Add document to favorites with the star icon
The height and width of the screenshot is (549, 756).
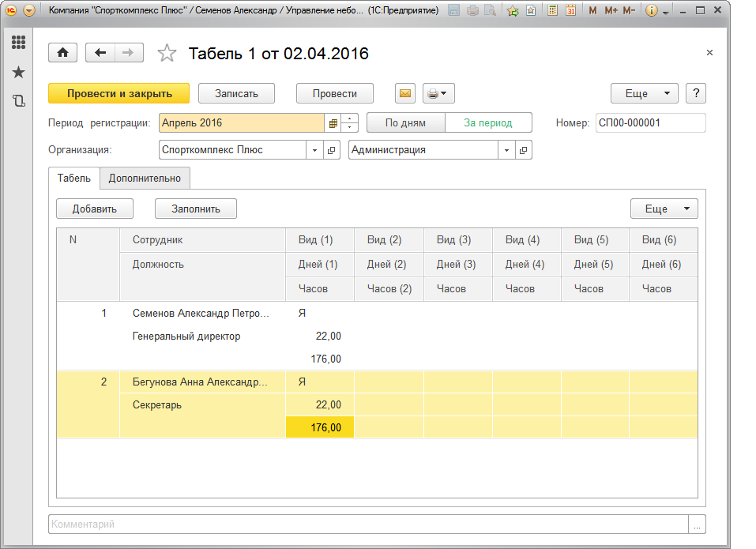167,53
